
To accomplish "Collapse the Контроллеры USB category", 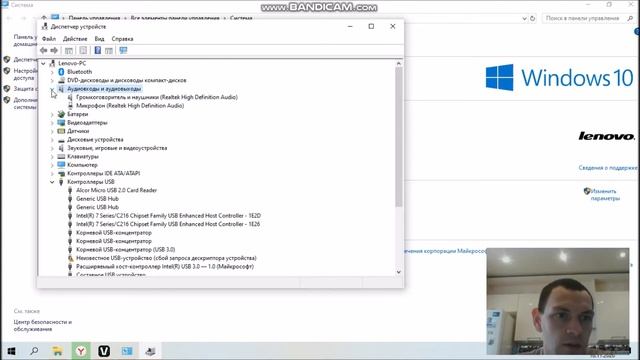I will (x=52, y=182).
